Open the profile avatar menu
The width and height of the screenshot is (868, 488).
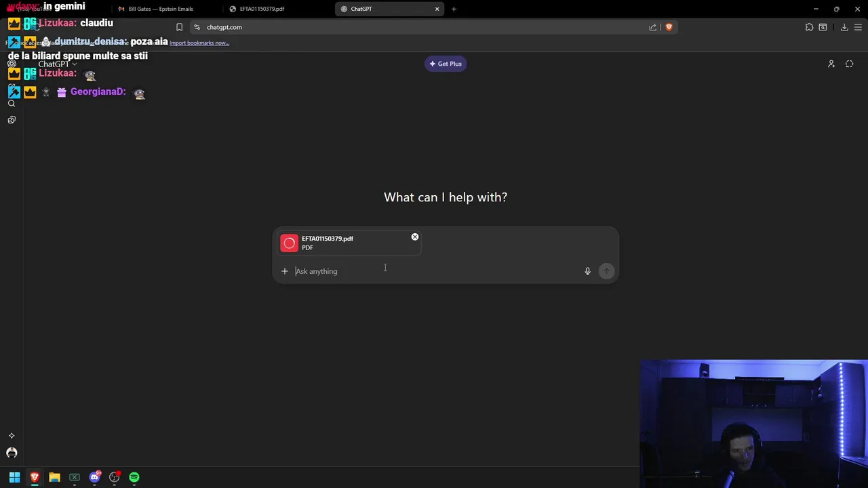[x=12, y=453]
